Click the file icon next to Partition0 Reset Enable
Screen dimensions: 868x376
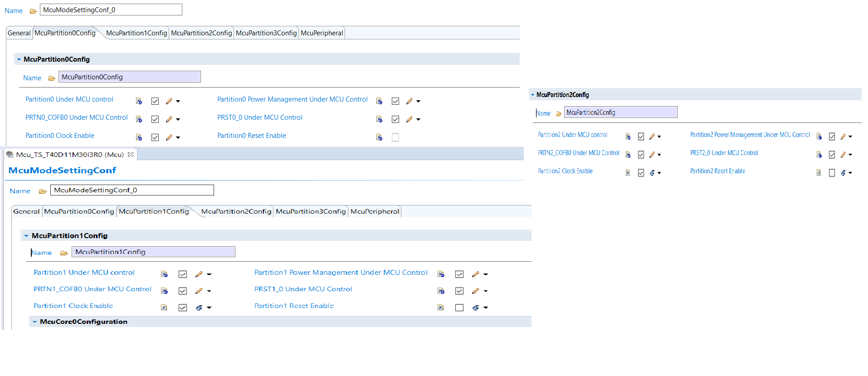379,137
